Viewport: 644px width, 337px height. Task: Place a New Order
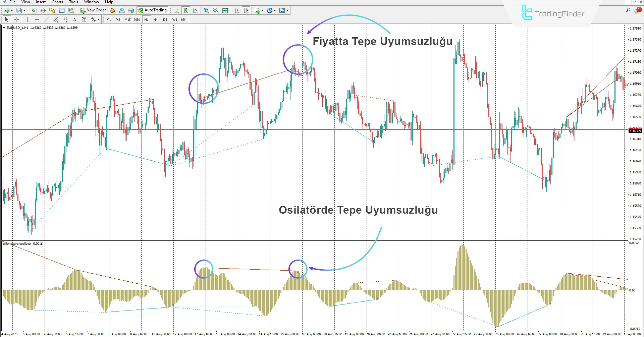point(93,10)
